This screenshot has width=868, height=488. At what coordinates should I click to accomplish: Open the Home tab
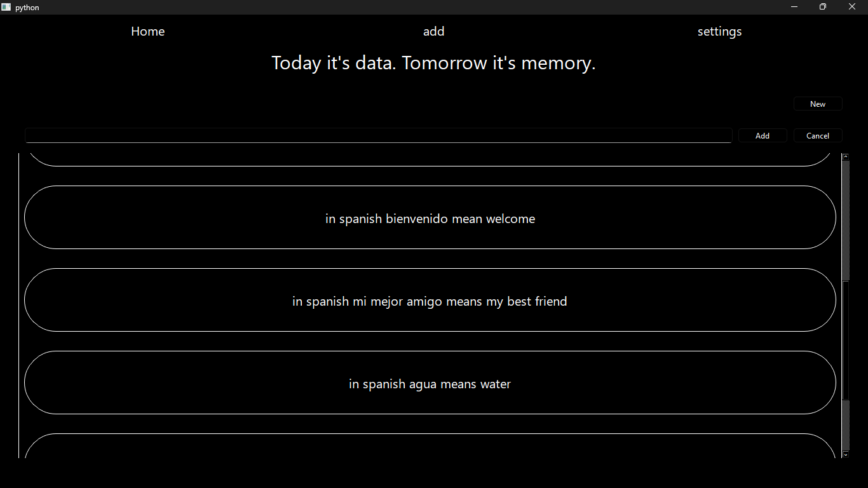(148, 31)
